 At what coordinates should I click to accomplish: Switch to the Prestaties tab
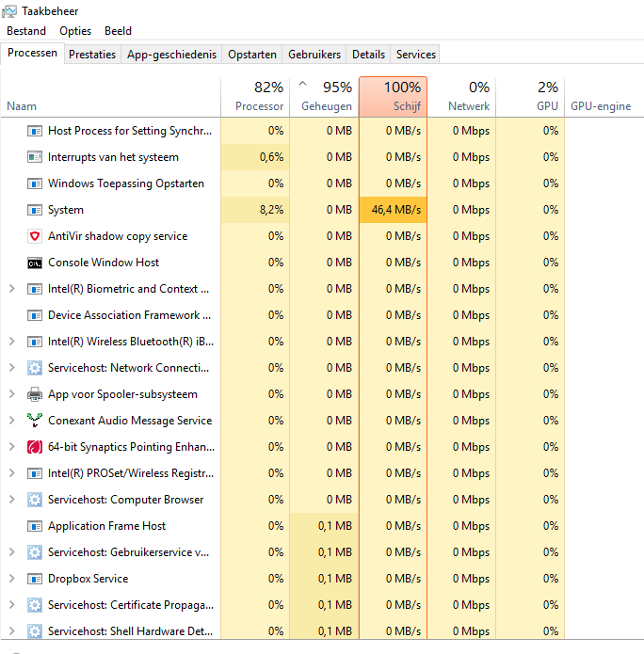click(x=92, y=55)
